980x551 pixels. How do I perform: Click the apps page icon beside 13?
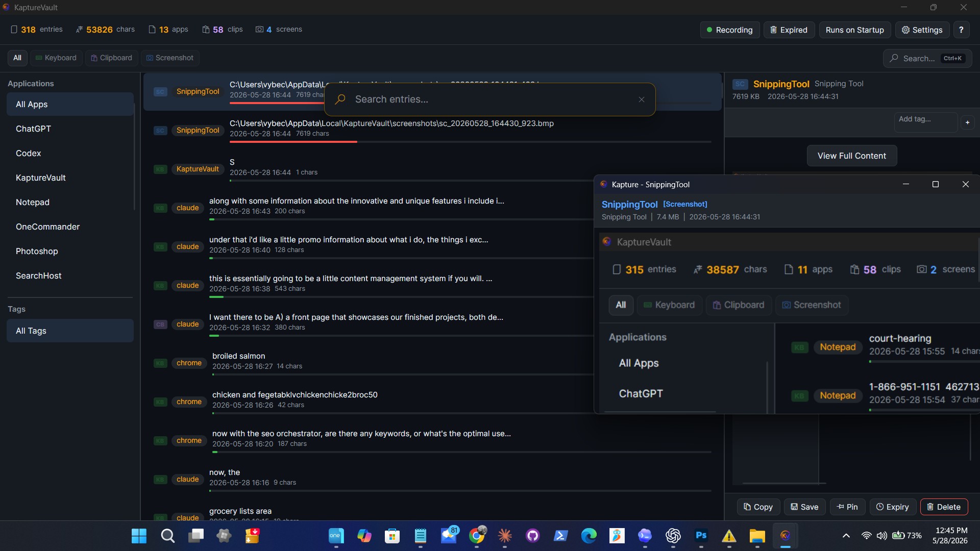pyautogui.click(x=152, y=30)
